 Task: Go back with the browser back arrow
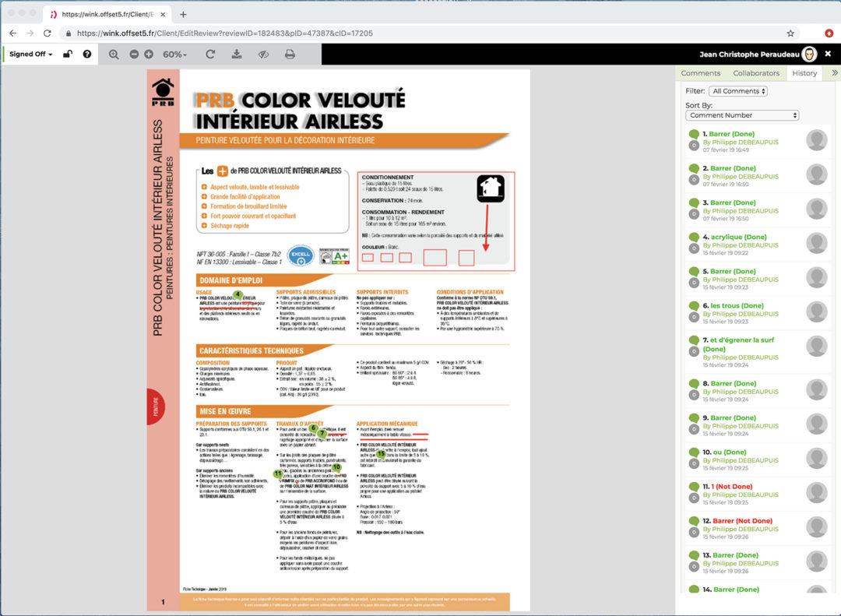point(13,33)
